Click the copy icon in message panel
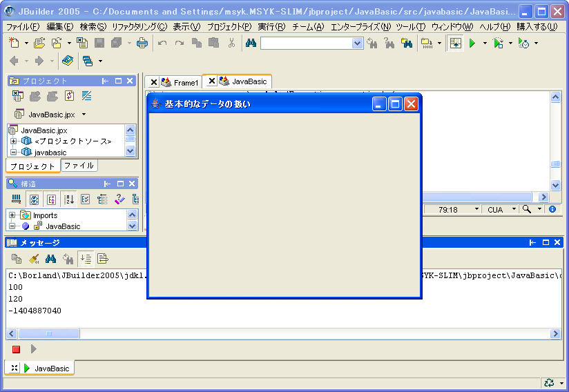Image resolution: width=569 pixels, height=392 pixels. [17, 259]
